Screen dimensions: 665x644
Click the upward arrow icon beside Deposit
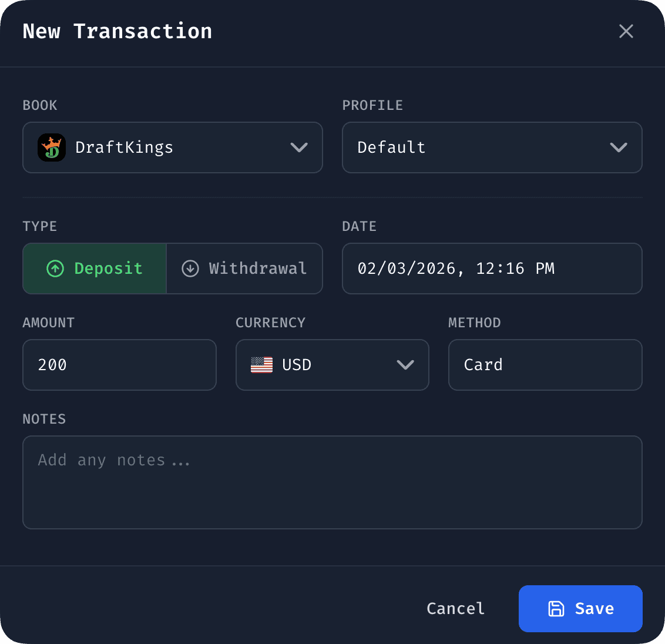pos(55,269)
